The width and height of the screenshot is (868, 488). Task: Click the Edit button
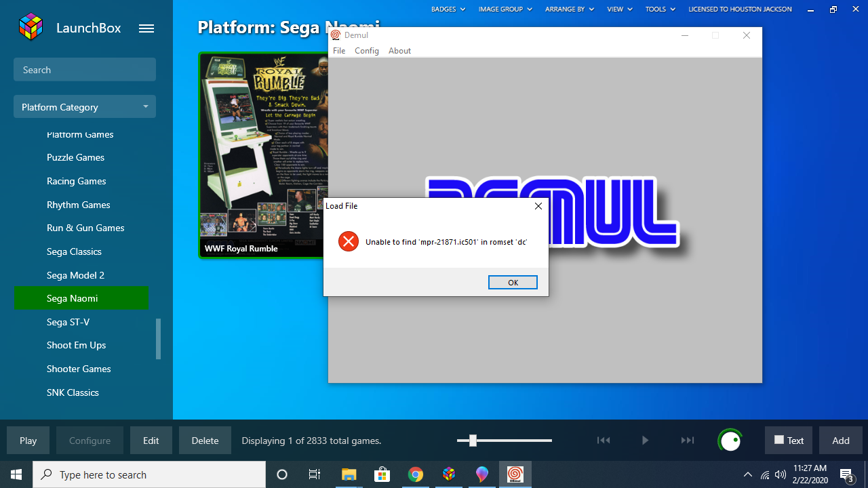coord(151,441)
